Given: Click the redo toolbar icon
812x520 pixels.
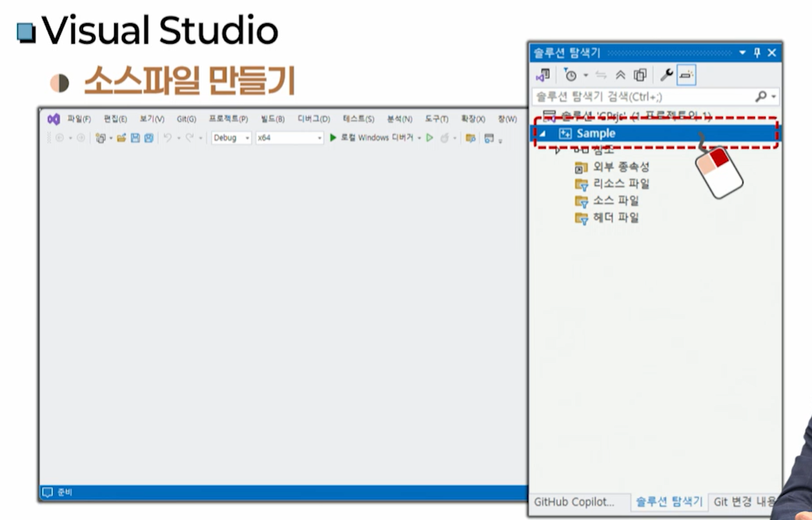Looking at the screenshot, I should coord(190,138).
